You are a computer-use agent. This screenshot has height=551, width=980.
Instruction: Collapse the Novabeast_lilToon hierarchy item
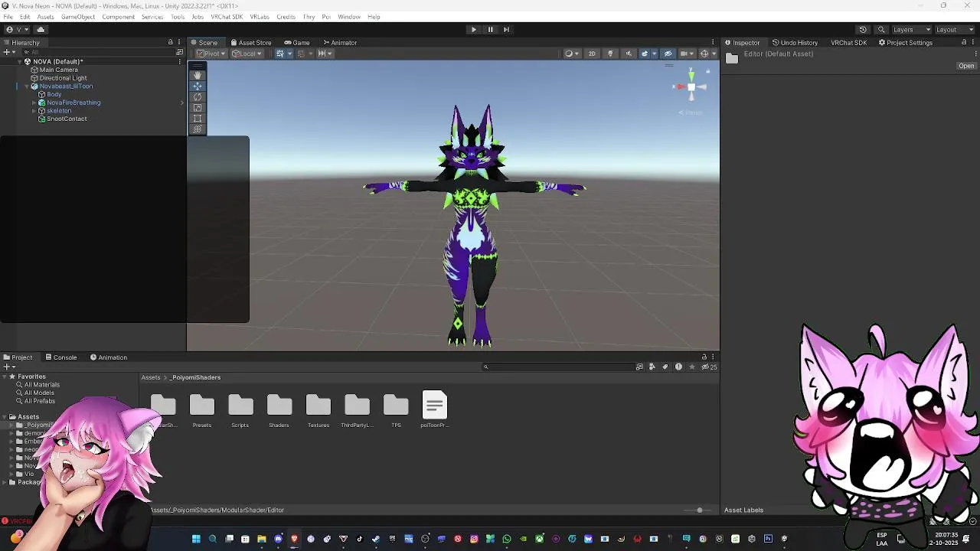(x=27, y=86)
